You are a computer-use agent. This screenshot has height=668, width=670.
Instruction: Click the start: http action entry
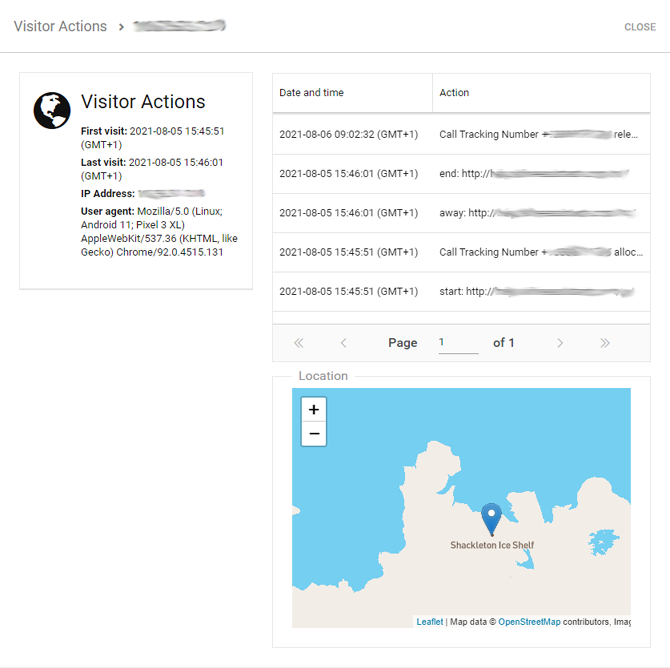pos(537,291)
